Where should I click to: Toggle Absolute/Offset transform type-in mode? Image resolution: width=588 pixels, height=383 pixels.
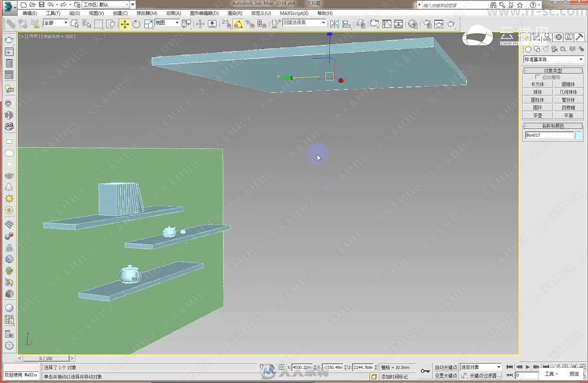(281, 367)
